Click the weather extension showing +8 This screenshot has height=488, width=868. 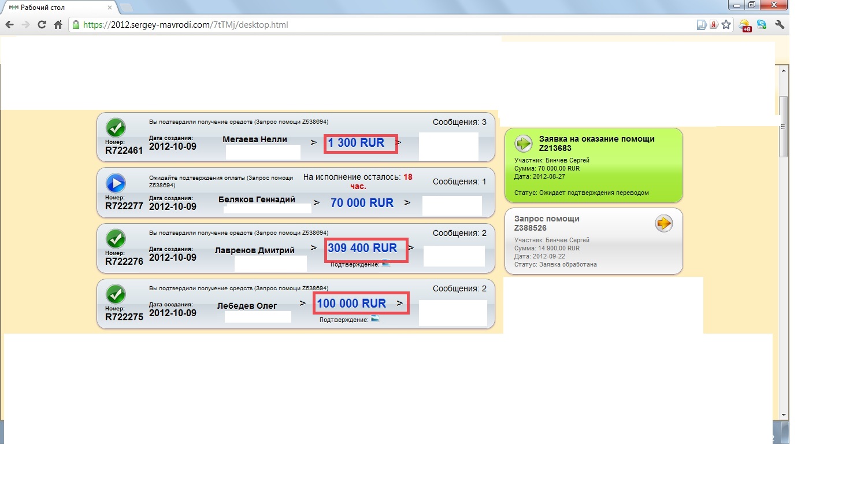(x=744, y=25)
